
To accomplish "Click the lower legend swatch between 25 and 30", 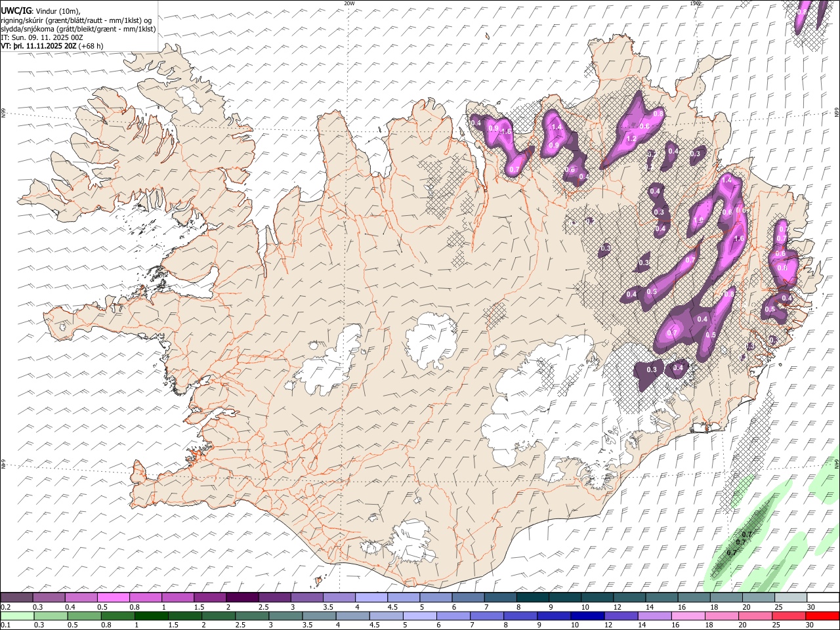I will (x=787, y=616).
